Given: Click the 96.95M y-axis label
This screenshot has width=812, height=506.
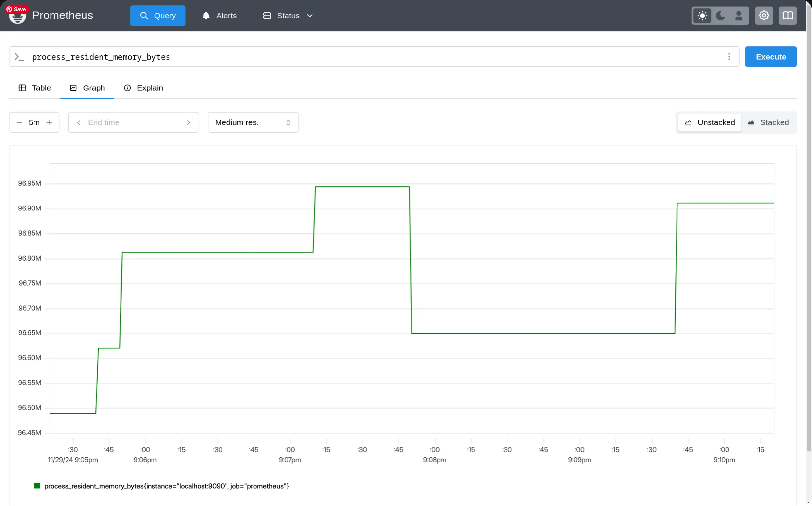Looking at the screenshot, I should tap(30, 183).
